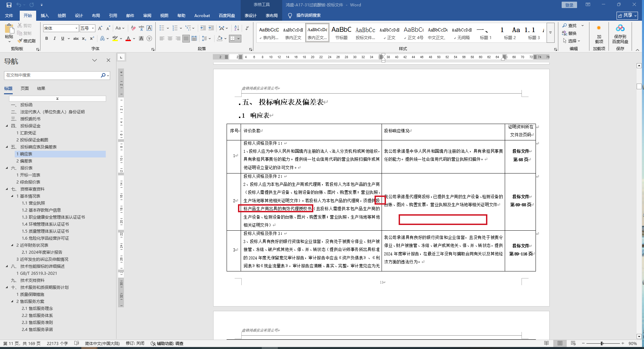Screen dimensions: 644x349
Task: Center the paragraph text
Action: [x=170, y=38]
